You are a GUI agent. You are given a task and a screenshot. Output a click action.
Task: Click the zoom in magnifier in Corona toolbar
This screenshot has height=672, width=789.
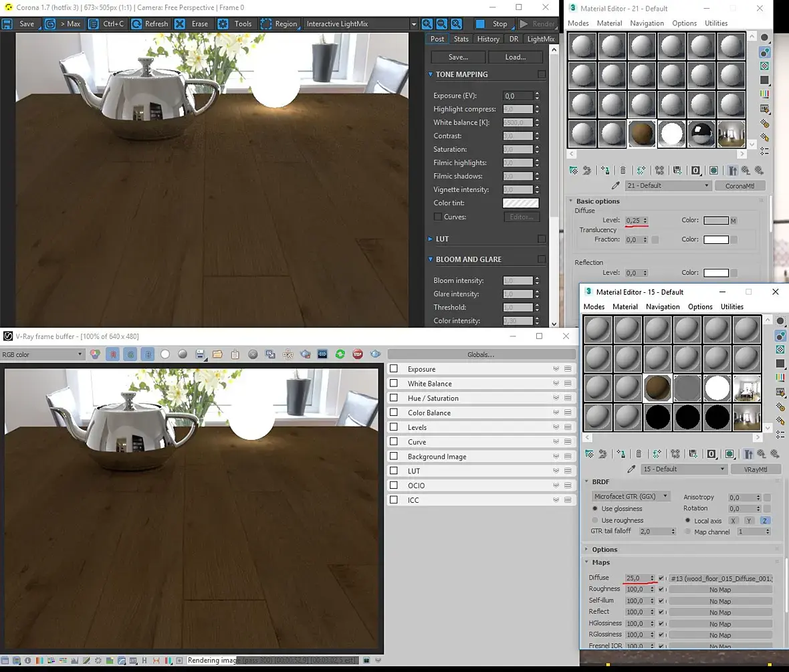coord(427,23)
